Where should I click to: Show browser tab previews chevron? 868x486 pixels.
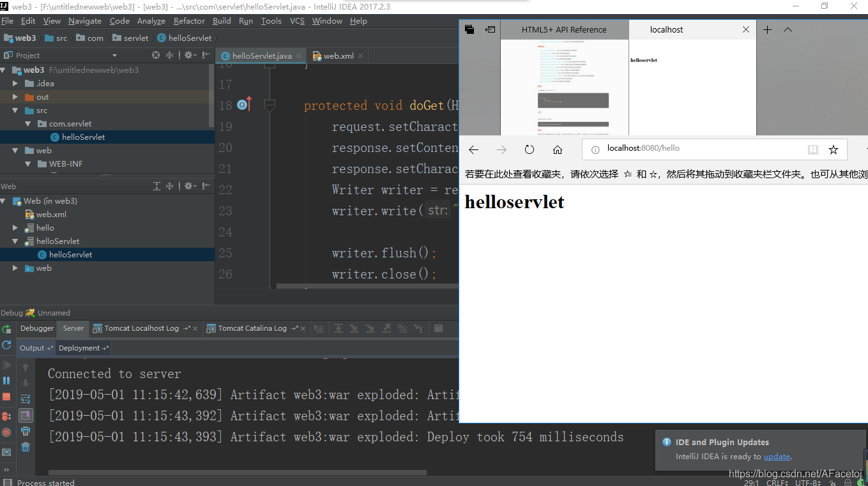[x=788, y=29]
